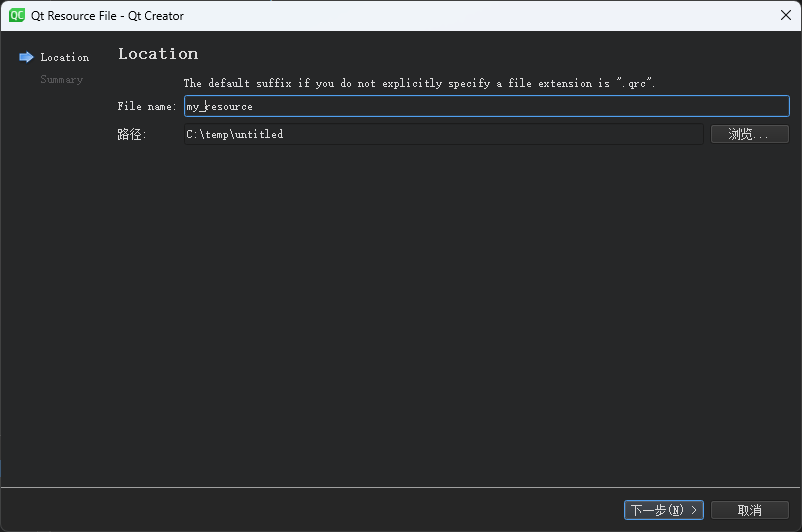This screenshot has height=532, width=802.
Task: Click the "File name:" label
Action: pyautogui.click(x=146, y=106)
